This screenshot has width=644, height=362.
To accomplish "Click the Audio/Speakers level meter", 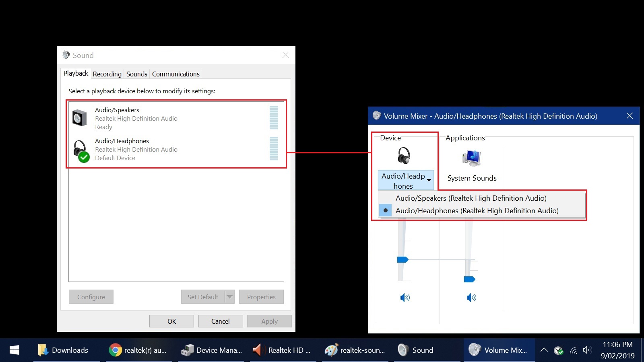I will coord(274,117).
